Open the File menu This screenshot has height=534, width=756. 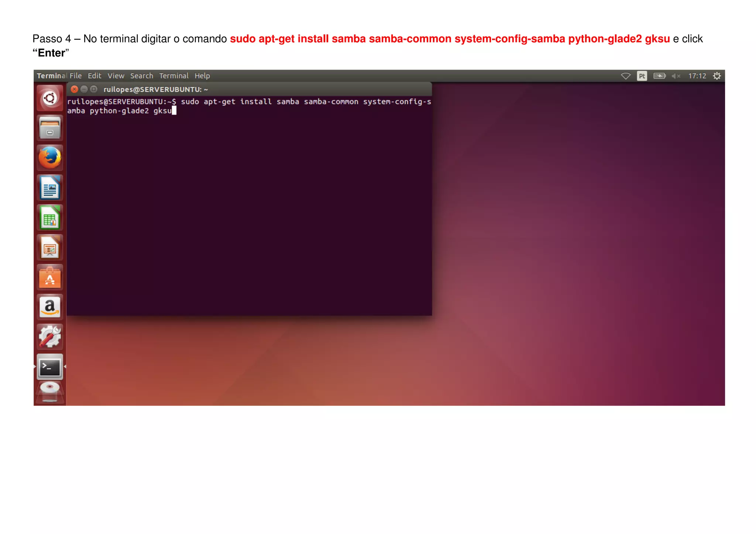tap(76, 76)
